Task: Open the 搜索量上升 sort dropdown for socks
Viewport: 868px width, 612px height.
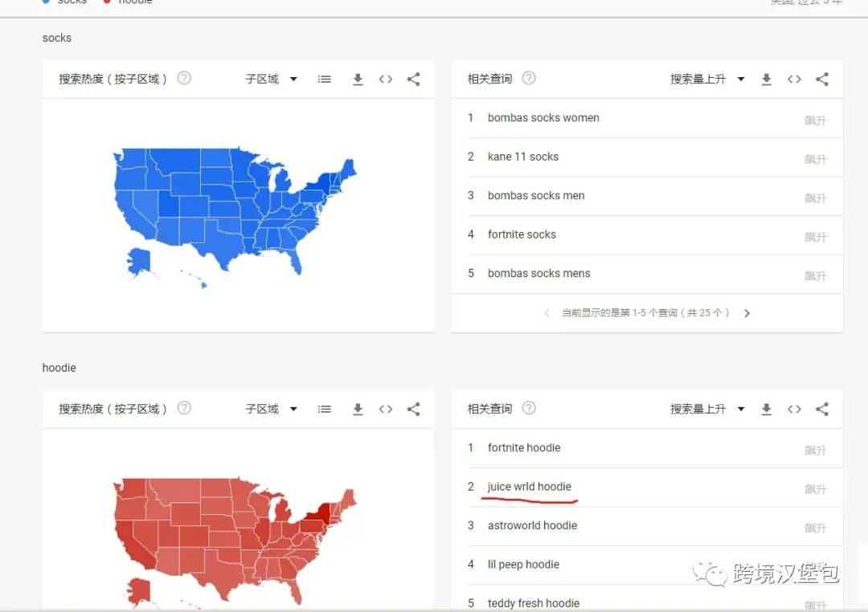Action: pyautogui.click(x=706, y=79)
